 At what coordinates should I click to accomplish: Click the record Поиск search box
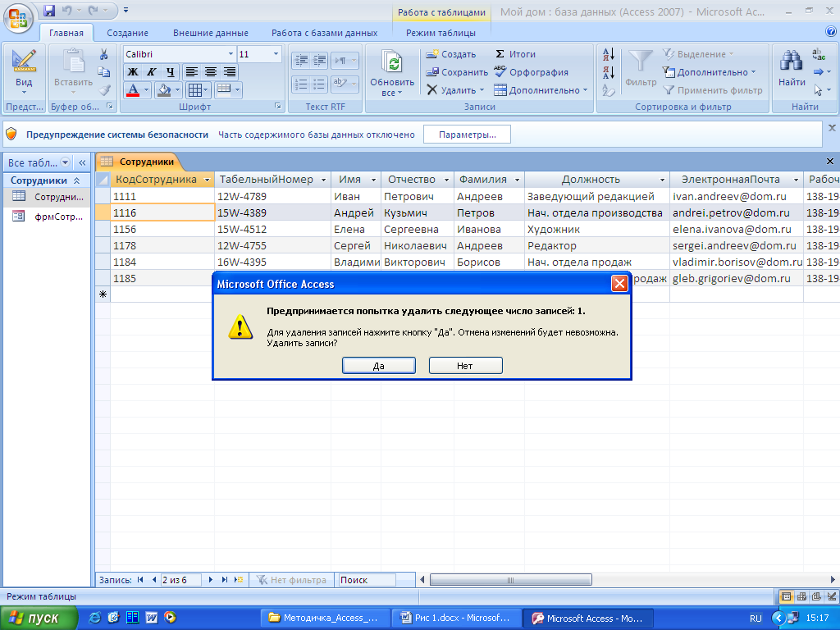click(x=367, y=580)
